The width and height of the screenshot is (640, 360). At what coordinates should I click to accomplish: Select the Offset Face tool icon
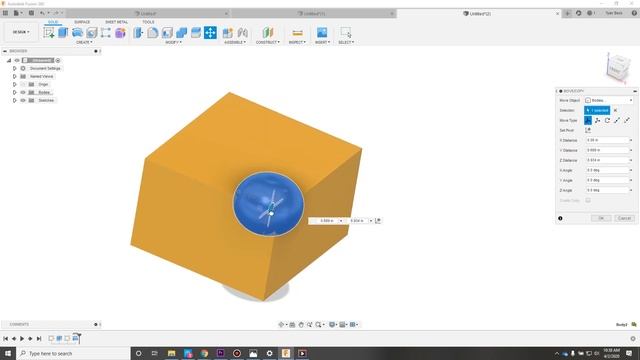[x=196, y=33]
